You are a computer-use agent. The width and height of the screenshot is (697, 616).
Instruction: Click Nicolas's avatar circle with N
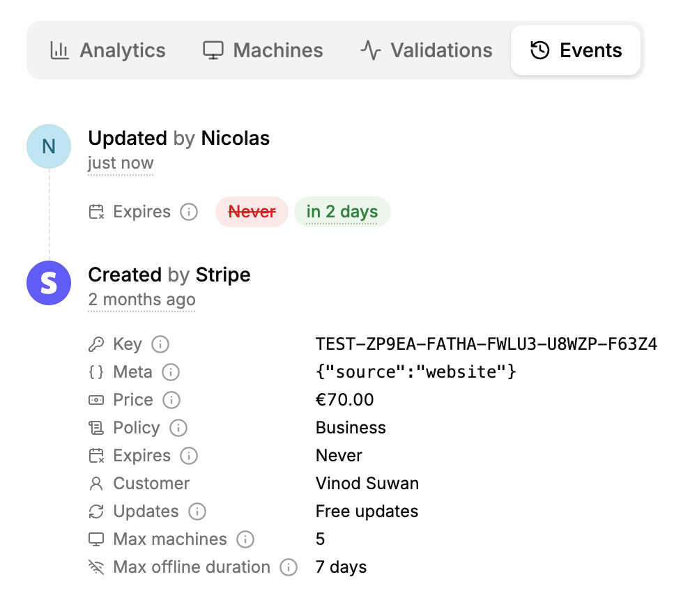(49, 146)
